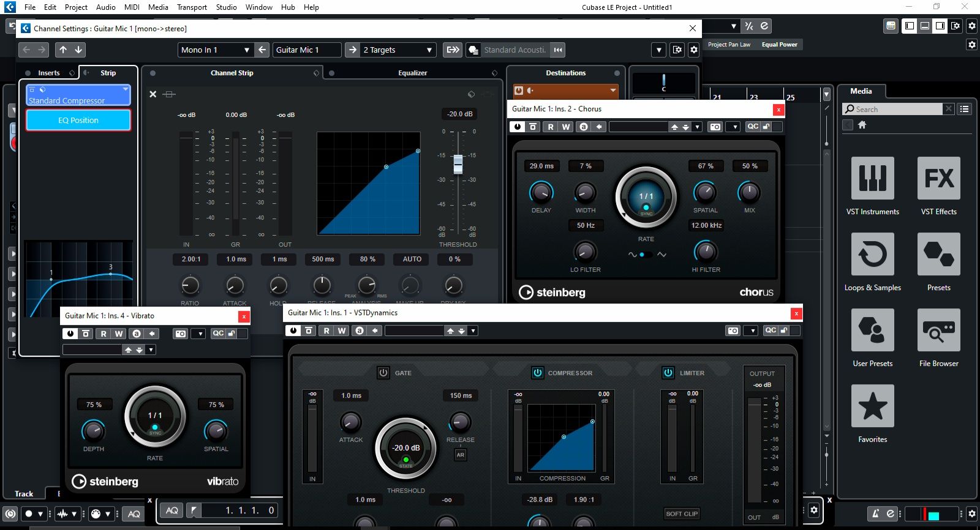Disable the Limiter section in VSTDynamics
Viewport: 980px width, 530px height.
point(668,373)
